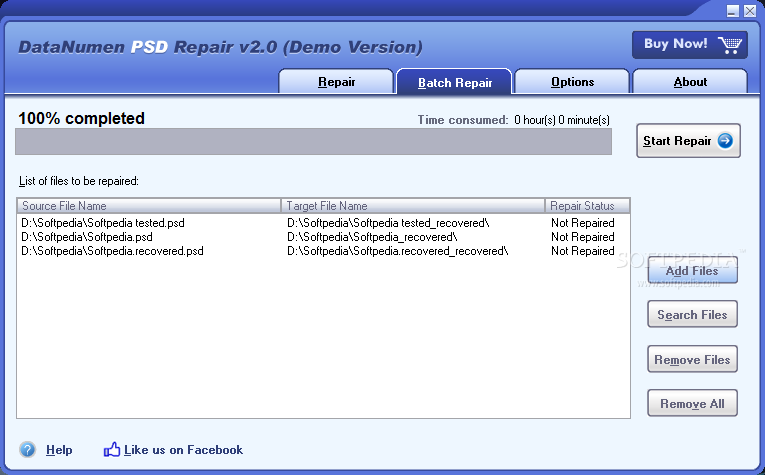Click target Softpedia tested_recovered\ cell
Screen dimensions: 765x475
click(388, 223)
